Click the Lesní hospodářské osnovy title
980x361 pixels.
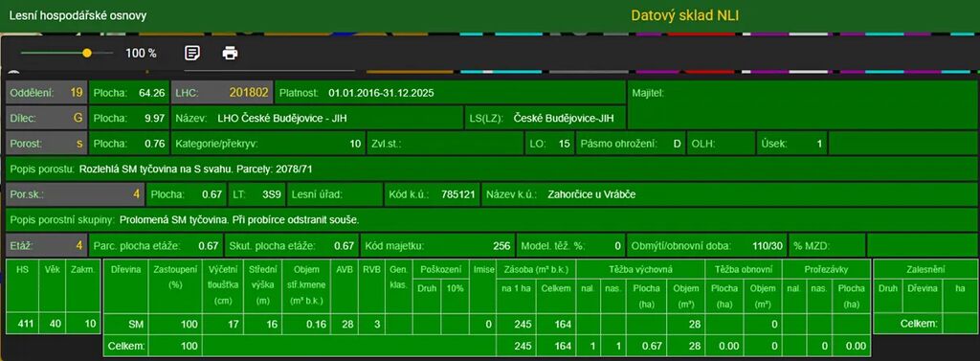click(78, 15)
